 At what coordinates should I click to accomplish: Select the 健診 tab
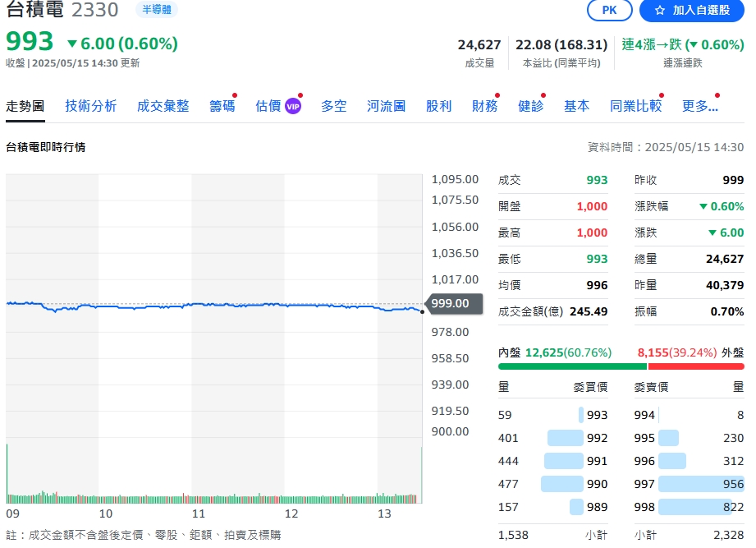[x=530, y=106]
